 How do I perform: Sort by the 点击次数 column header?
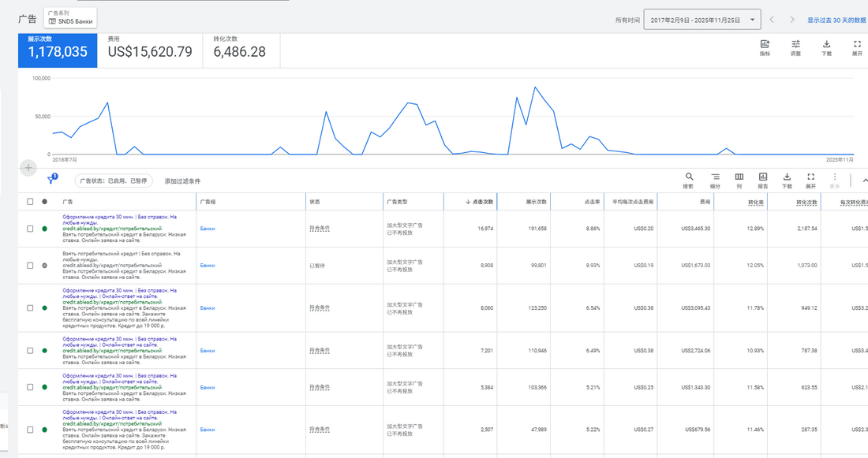pyautogui.click(x=480, y=202)
